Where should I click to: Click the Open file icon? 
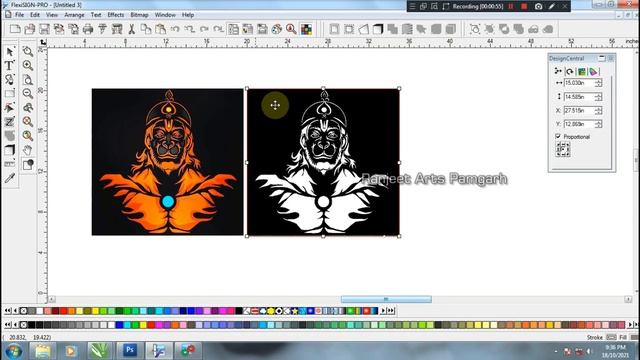pyautogui.click(x=30, y=29)
